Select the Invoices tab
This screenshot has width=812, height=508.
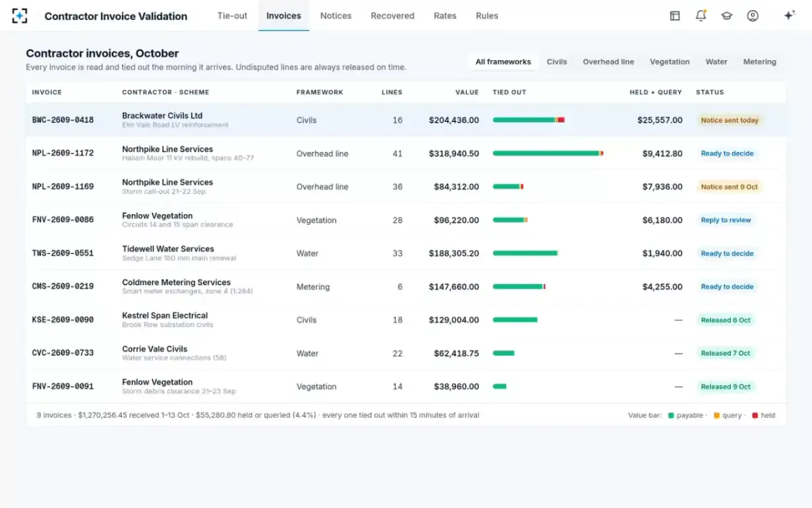[284, 16]
